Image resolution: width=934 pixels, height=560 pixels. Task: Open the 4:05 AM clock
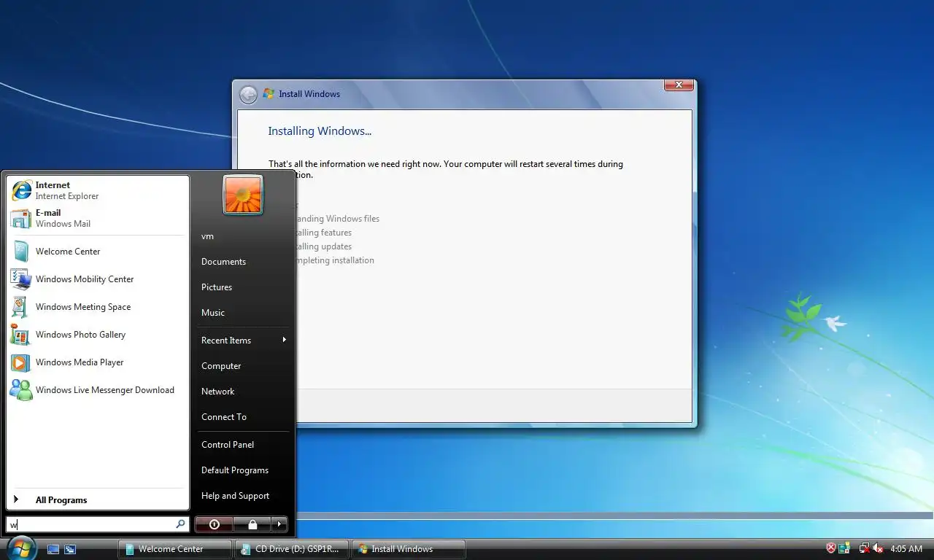[906, 549]
